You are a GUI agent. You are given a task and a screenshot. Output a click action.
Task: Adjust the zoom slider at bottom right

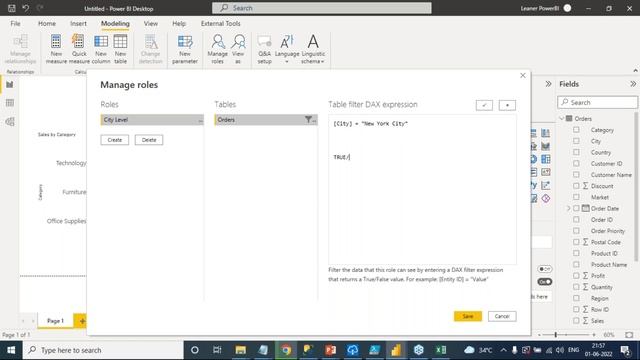click(x=556, y=335)
